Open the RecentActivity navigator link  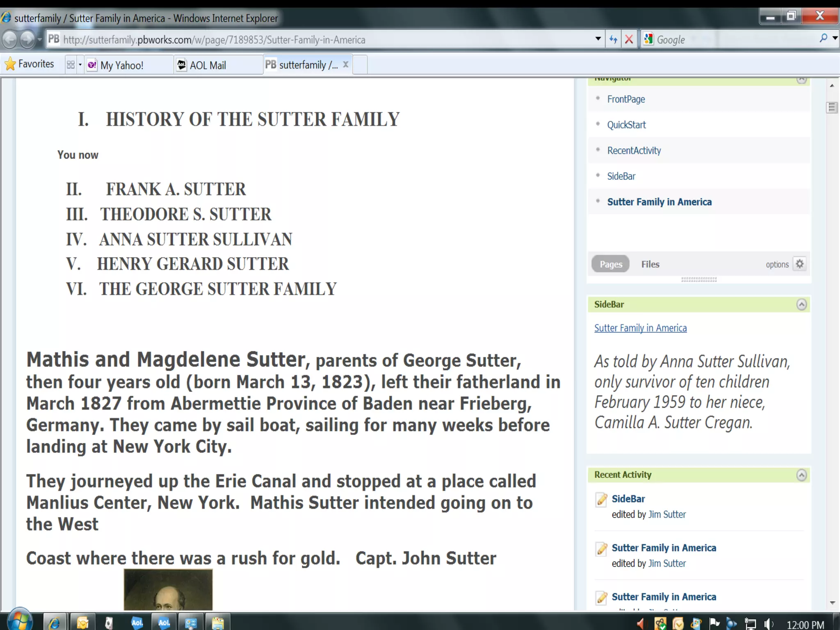tap(634, 151)
